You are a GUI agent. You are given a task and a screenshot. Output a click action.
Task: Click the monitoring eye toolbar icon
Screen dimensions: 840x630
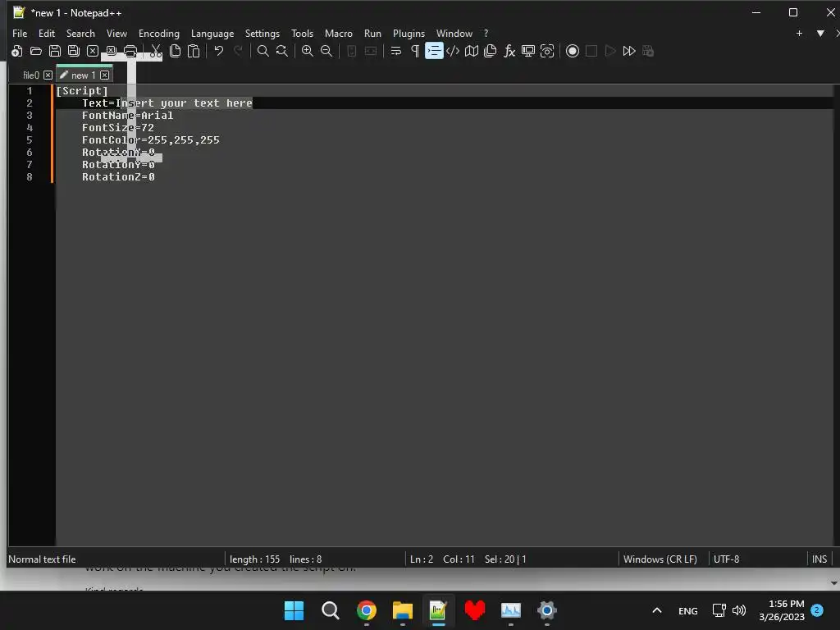547,51
